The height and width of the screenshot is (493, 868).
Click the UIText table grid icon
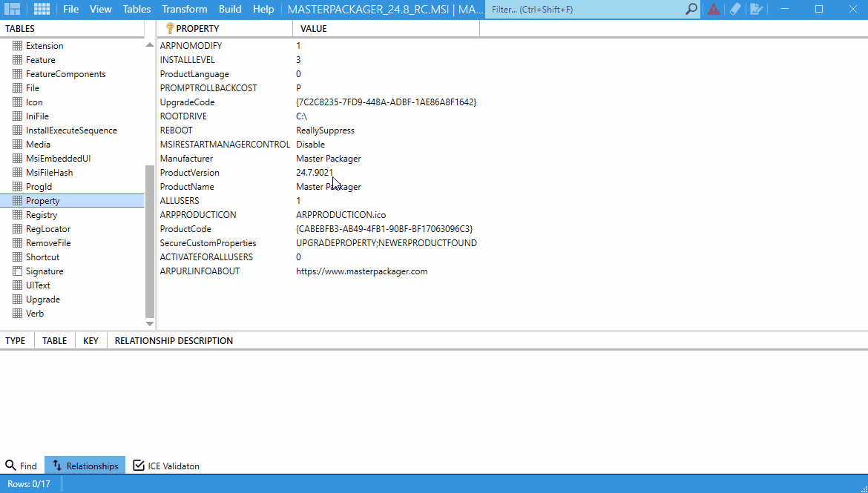click(17, 285)
